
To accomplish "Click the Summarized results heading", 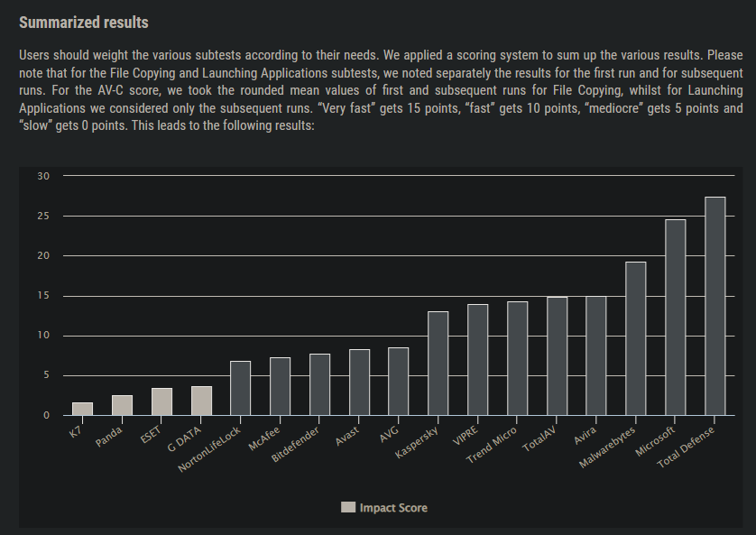I will coord(84,23).
